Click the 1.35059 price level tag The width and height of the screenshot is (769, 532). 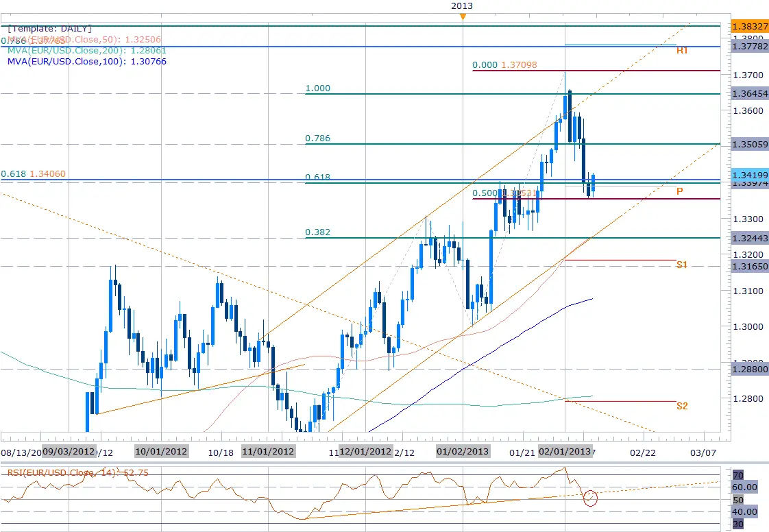750,144
